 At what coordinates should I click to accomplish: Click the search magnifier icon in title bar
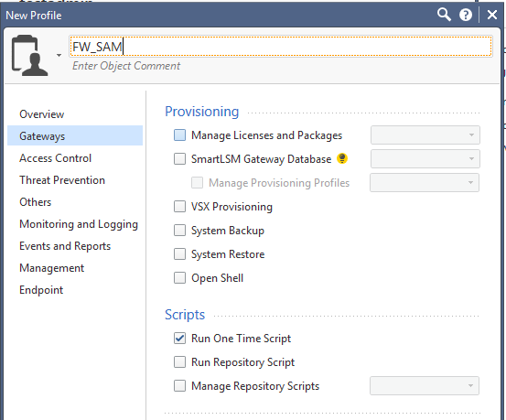(x=444, y=15)
